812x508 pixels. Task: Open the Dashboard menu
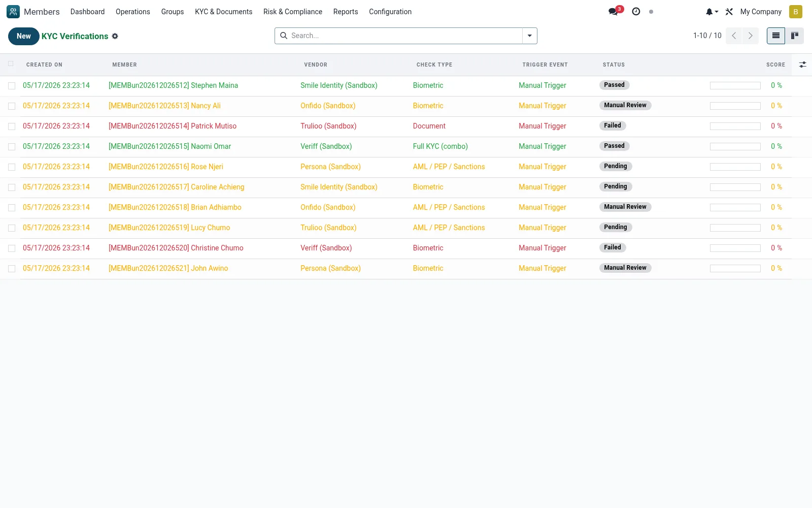pos(87,12)
